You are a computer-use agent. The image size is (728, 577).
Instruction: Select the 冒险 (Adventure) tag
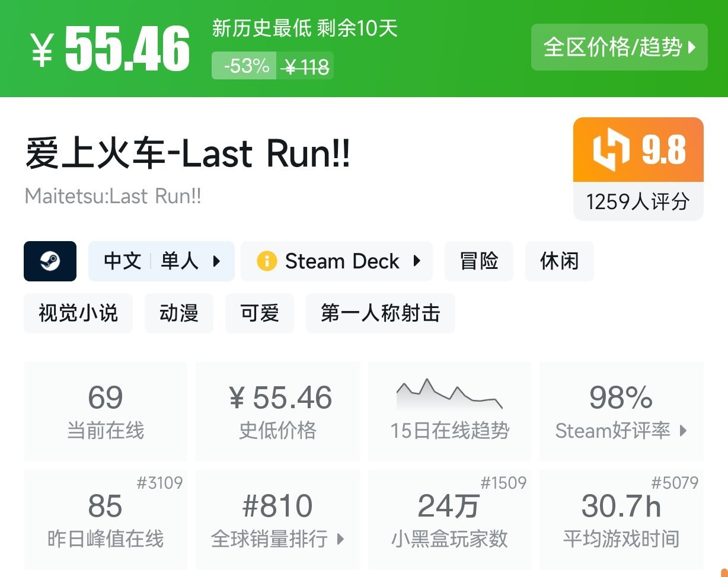click(478, 261)
